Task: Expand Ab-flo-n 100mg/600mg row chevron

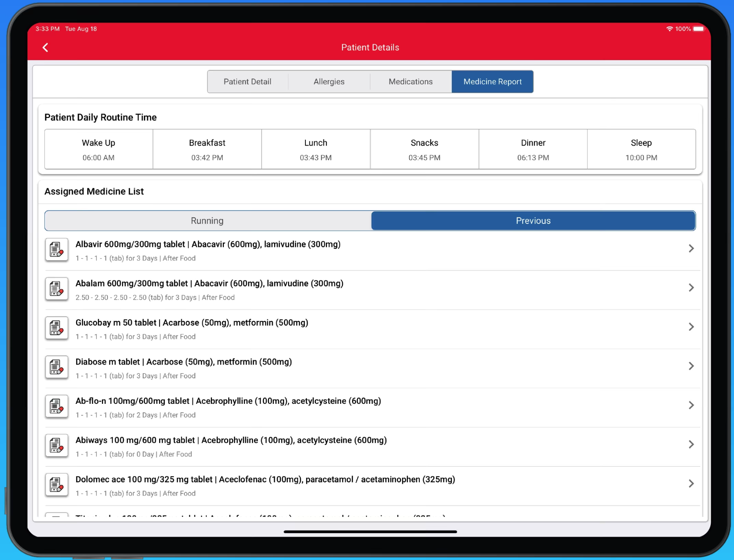Action: 691,405
